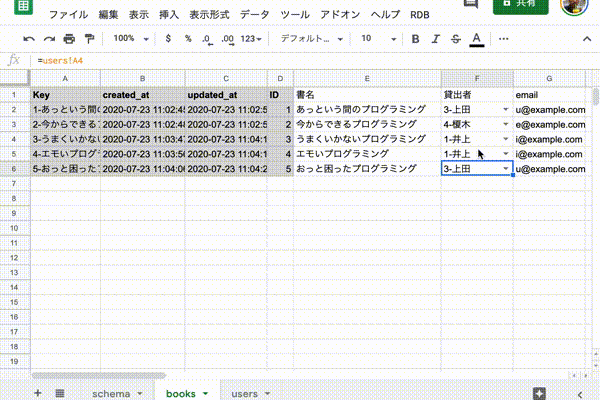Click the updated_at header cell

[x=226, y=95]
